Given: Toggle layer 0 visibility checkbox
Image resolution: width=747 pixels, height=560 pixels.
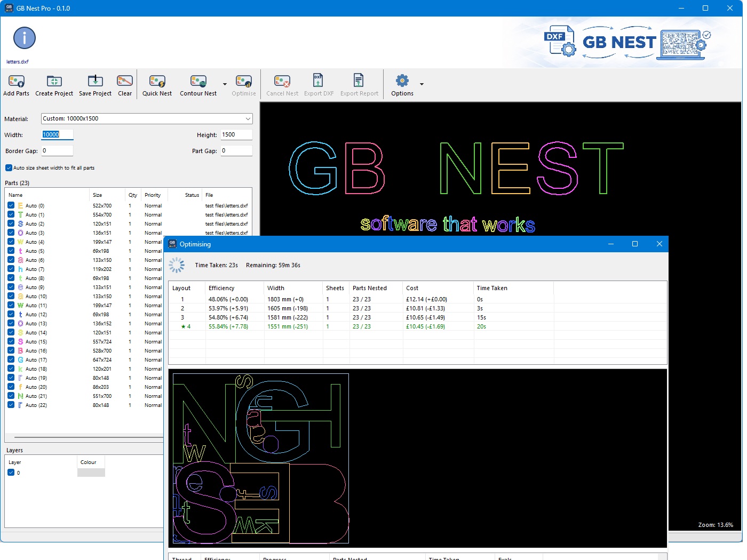Looking at the screenshot, I should 11,473.
